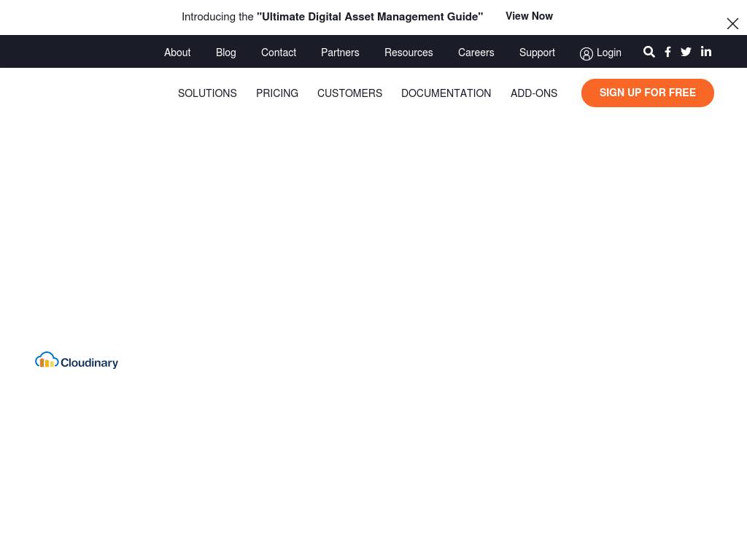747x560 pixels.
Task: Go to the Pricing page
Action: pyautogui.click(x=277, y=93)
